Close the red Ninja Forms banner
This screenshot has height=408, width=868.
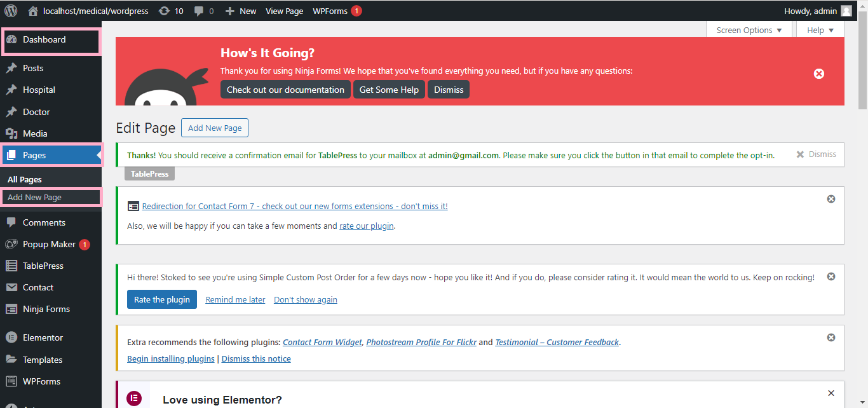tap(819, 74)
